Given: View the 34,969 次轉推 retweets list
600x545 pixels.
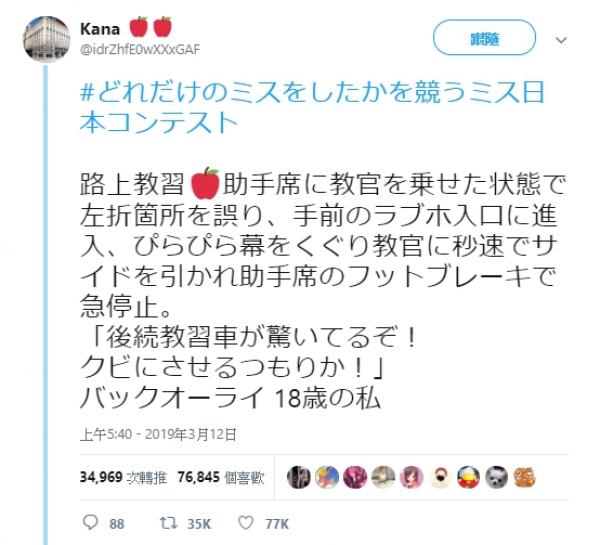Looking at the screenshot, I should pos(123,477).
